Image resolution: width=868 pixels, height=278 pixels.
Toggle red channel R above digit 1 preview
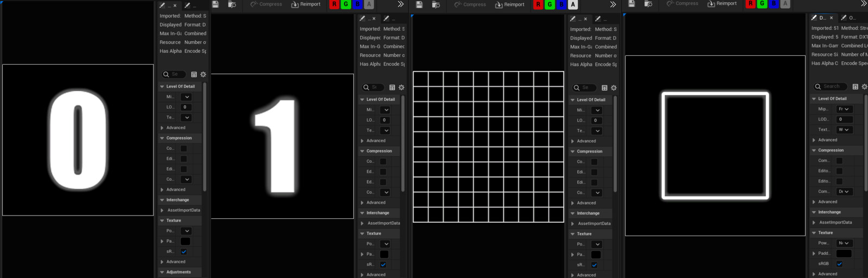pos(334,4)
